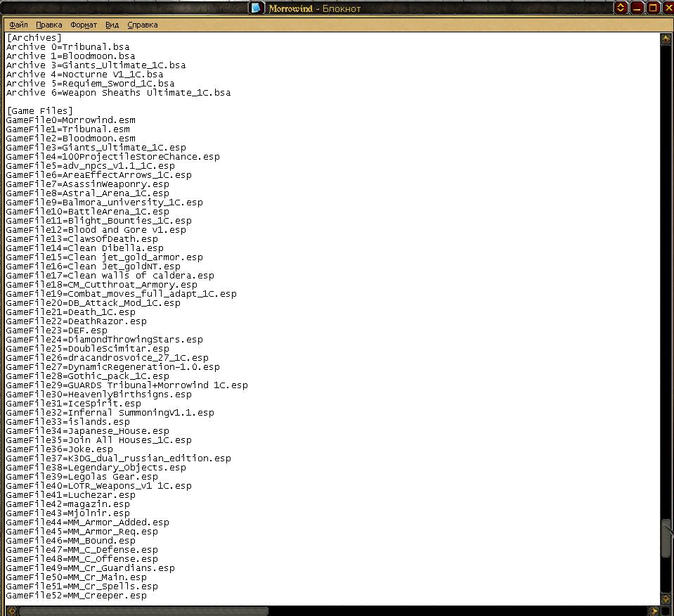
Task: Click the horizontal scrollbar left arrow
Action: tap(12, 611)
